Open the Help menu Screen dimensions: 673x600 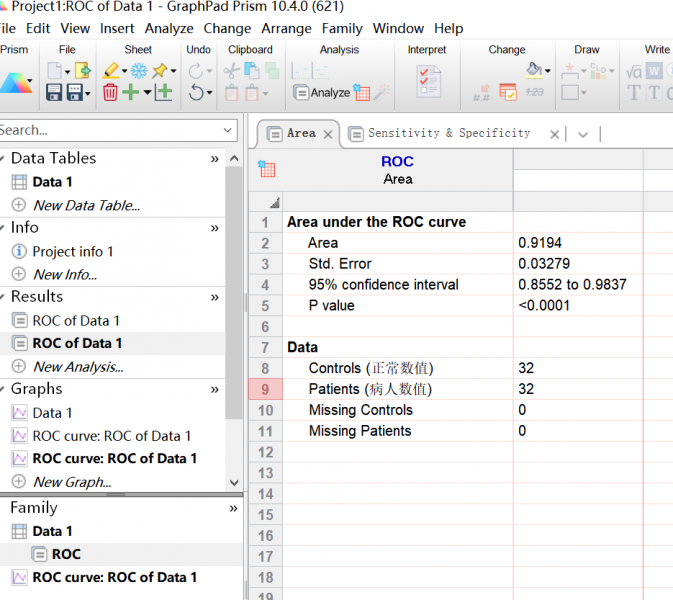pyautogui.click(x=449, y=28)
